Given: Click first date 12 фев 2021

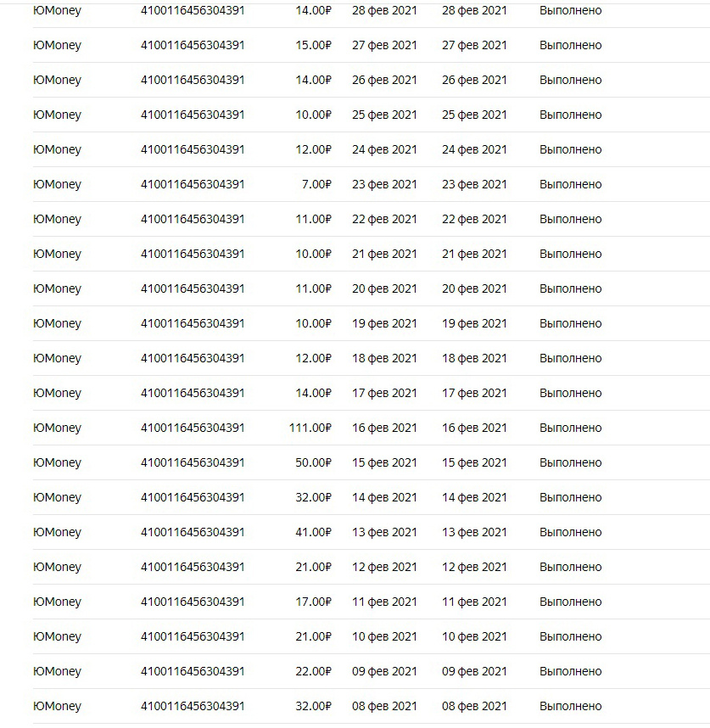Looking at the screenshot, I should click(384, 567).
